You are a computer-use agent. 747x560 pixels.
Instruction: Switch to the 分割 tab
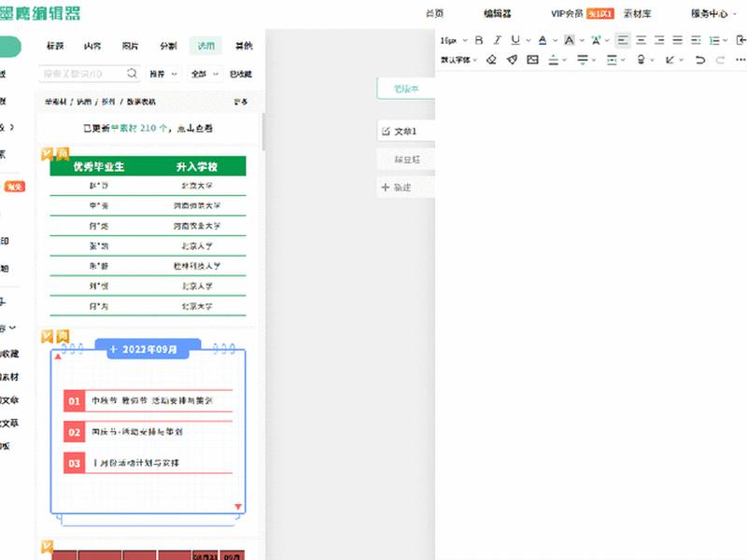tap(168, 46)
